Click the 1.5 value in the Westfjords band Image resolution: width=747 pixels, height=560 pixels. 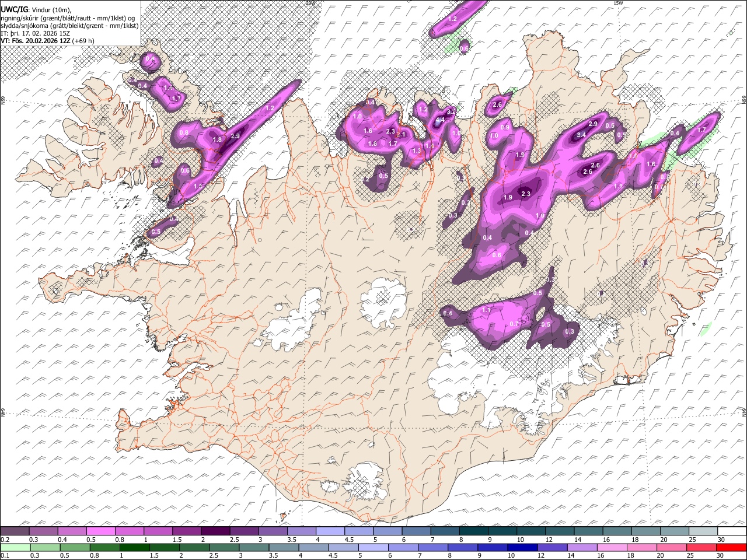[198, 186]
